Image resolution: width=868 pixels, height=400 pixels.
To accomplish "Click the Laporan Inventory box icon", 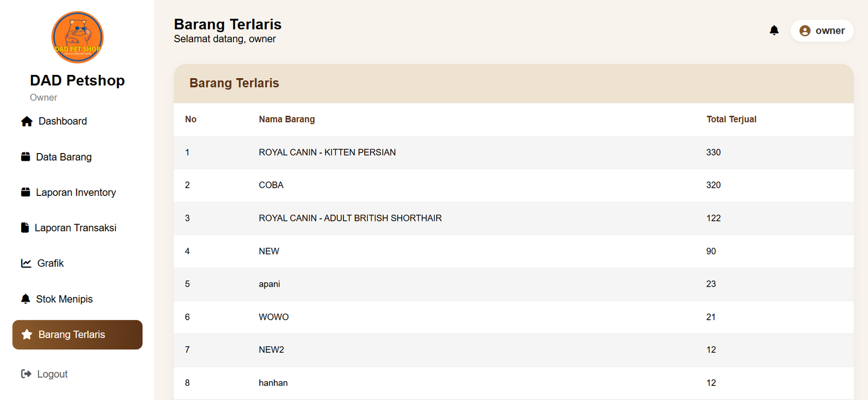I will (x=25, y=192).
